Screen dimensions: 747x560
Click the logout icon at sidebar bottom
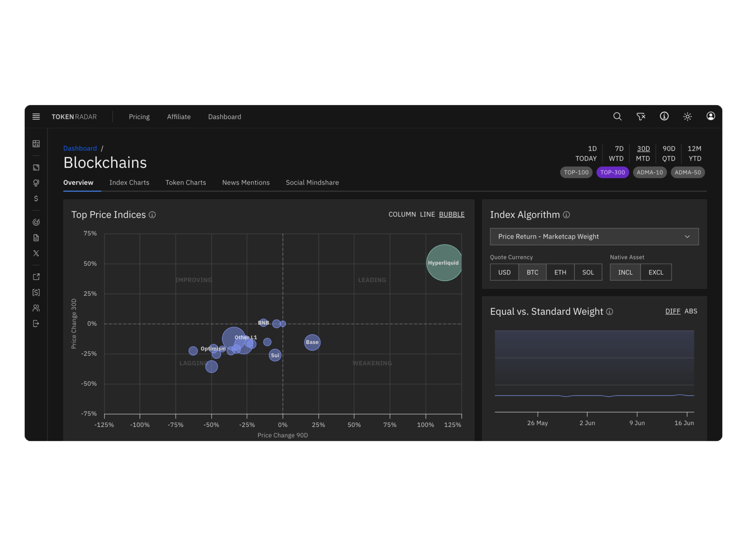(36, 323)
